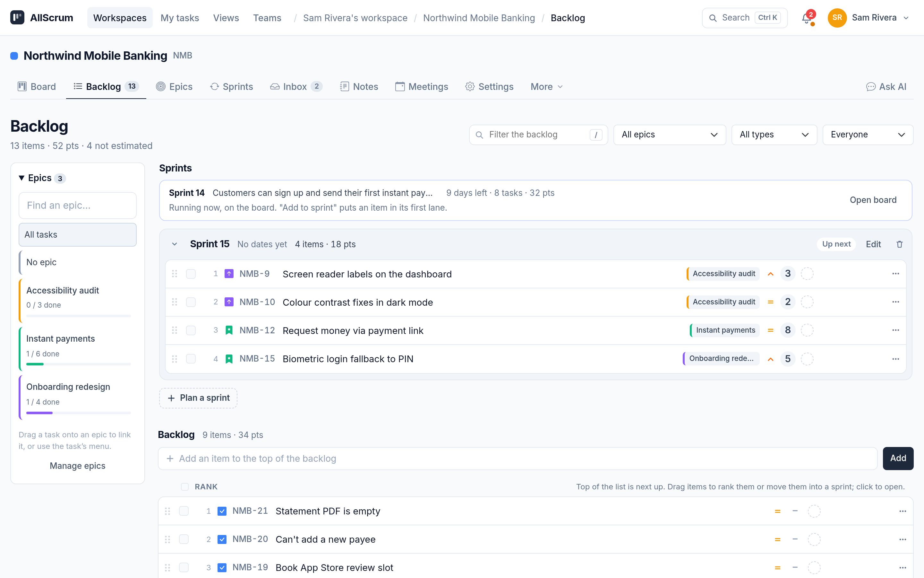Switch to the Sprints tab

pos(231,87)
